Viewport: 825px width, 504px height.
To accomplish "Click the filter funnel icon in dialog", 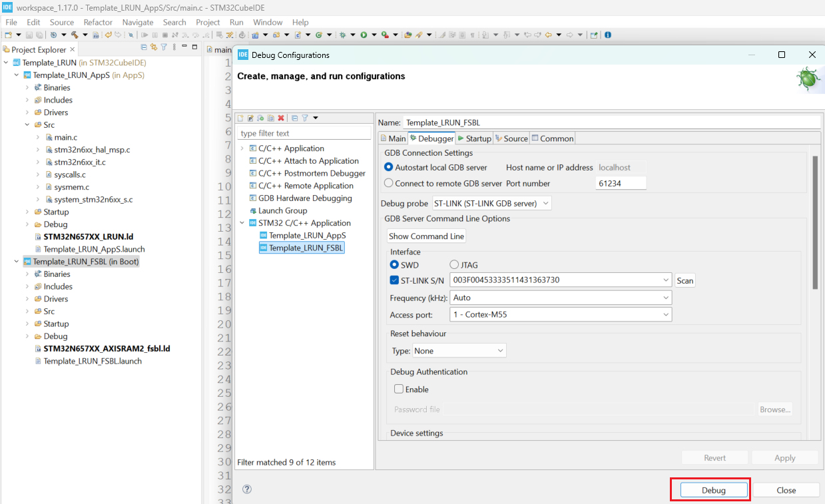I will [x=305, y=118].
